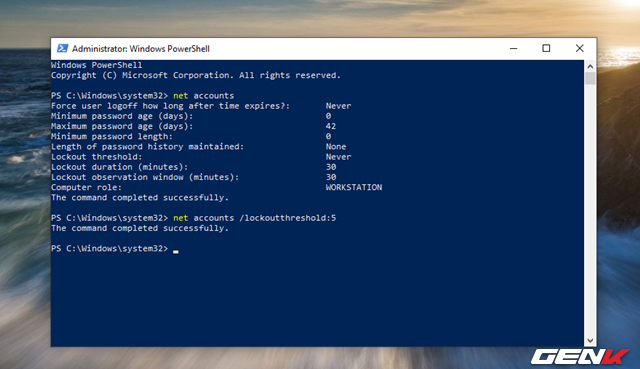This screenshot has height=369, width=640.
Task: Open the PowerShell icon system menu
Action: [x=62, y=49]
